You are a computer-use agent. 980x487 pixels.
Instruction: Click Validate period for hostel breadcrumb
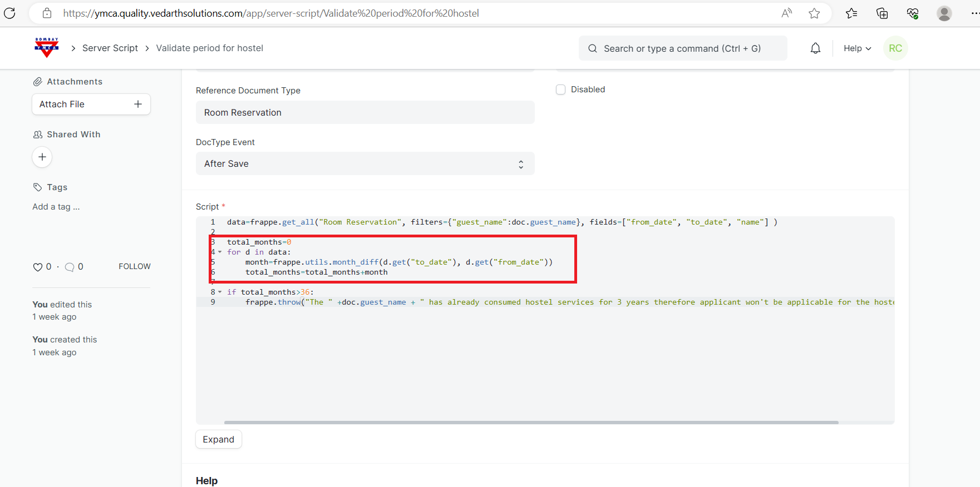pos(209,48)
